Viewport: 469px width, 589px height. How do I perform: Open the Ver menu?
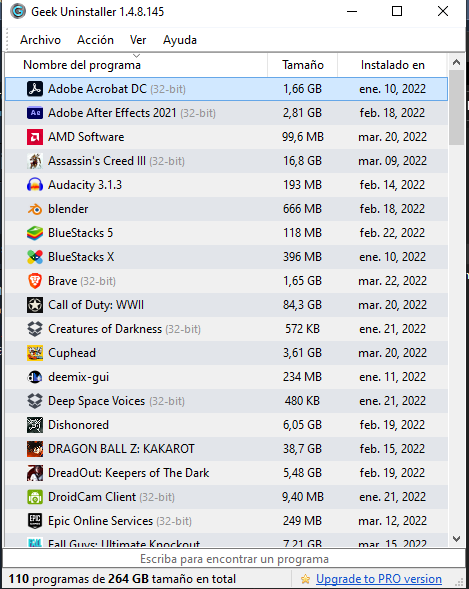[x=138, y=40]
